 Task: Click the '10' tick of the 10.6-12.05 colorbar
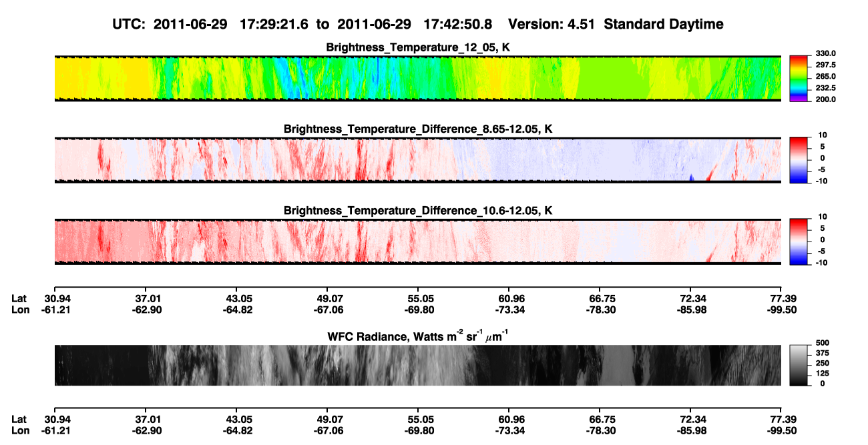tap(821, 217)
